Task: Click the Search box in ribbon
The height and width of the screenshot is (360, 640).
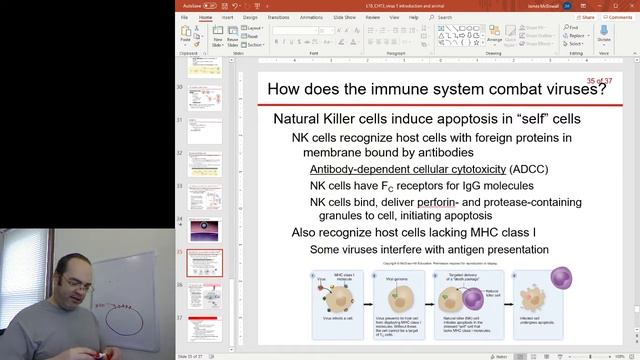Action: pos(441,18)
